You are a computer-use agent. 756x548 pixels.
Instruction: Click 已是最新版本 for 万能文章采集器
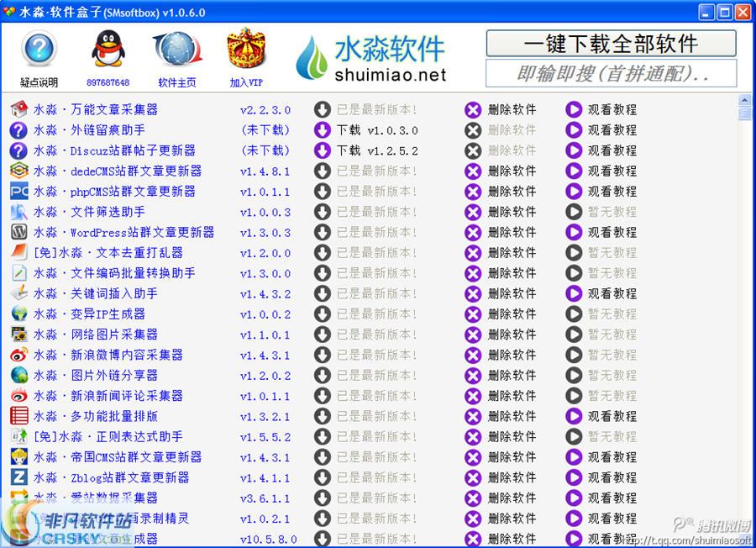[376, 110]
